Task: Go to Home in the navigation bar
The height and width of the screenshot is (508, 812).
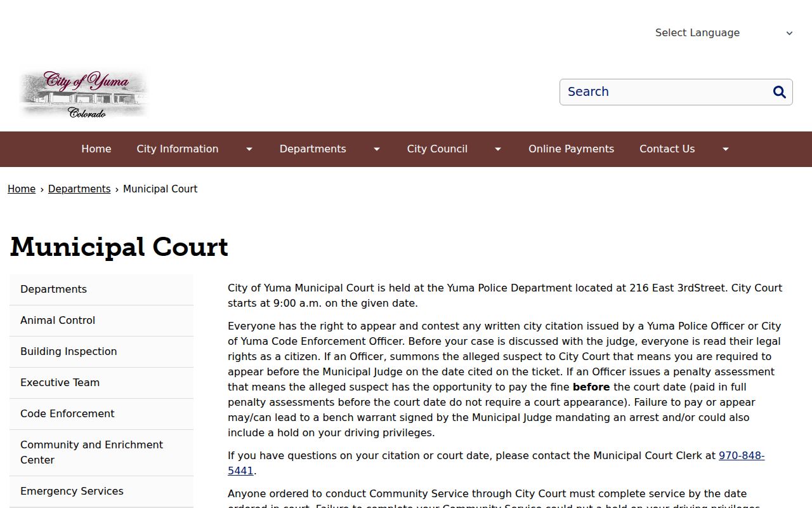Action: (96, 149)
